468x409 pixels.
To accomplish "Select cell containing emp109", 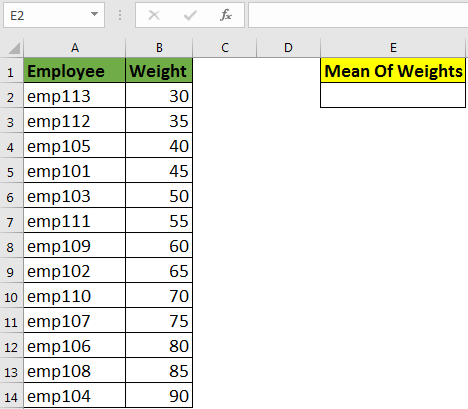I will pyautogui.click(x=74, y=245).
